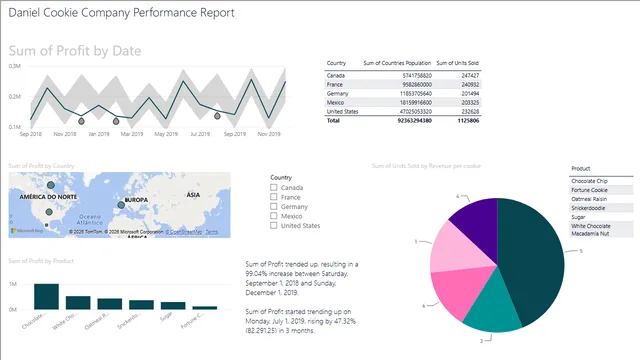The width and height of the screenshot is (640, 360).
Task: Click Sum of Units Sold by Revenue title
Action: click(426, 166)
